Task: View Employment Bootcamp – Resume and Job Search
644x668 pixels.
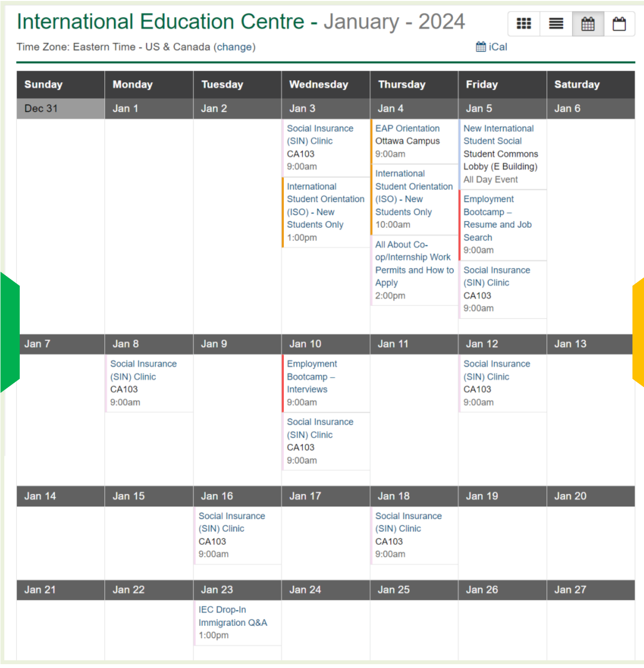Action: coord(497,218)
